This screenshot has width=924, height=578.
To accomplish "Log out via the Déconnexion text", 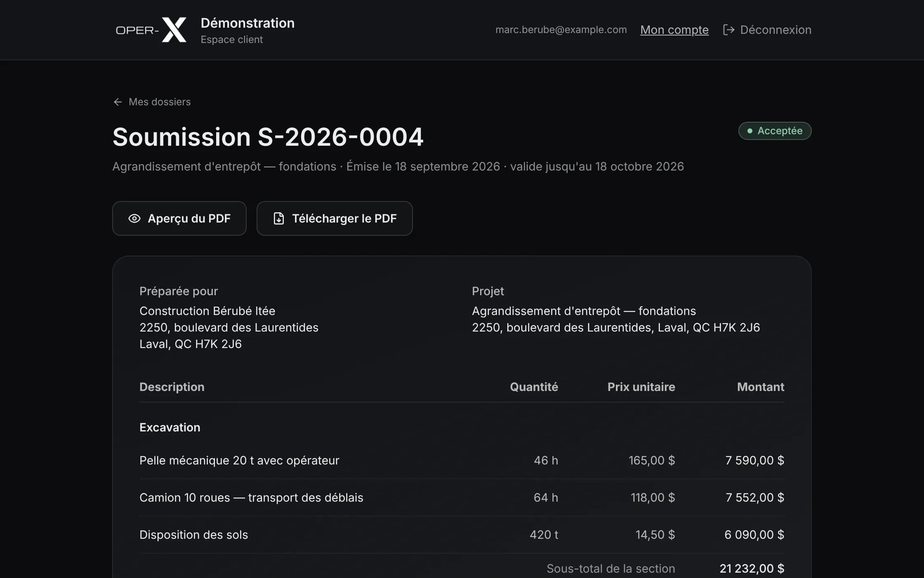I will [x=775, y=30].
